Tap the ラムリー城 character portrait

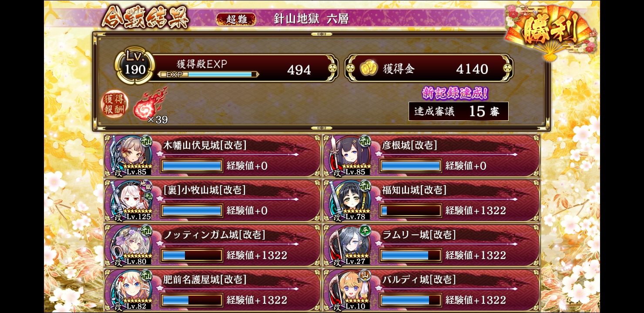352,245
